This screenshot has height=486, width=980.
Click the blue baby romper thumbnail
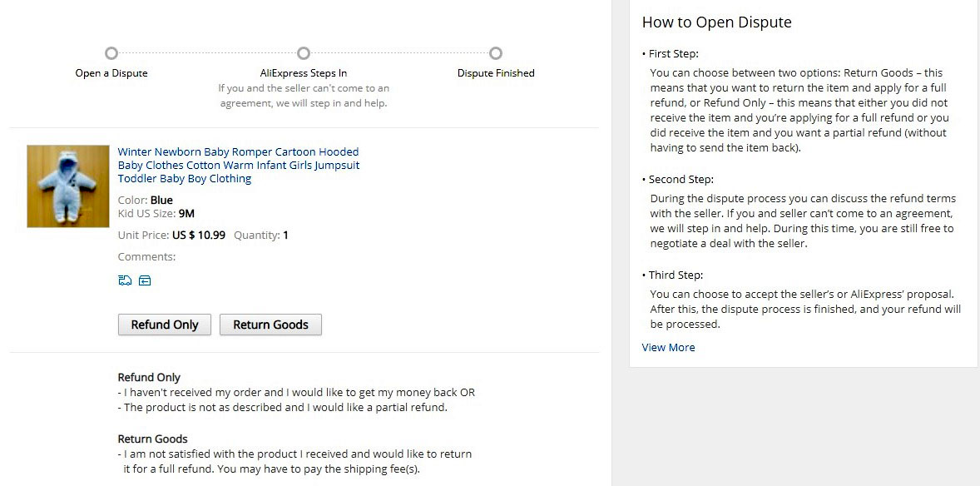coord(68,186)
